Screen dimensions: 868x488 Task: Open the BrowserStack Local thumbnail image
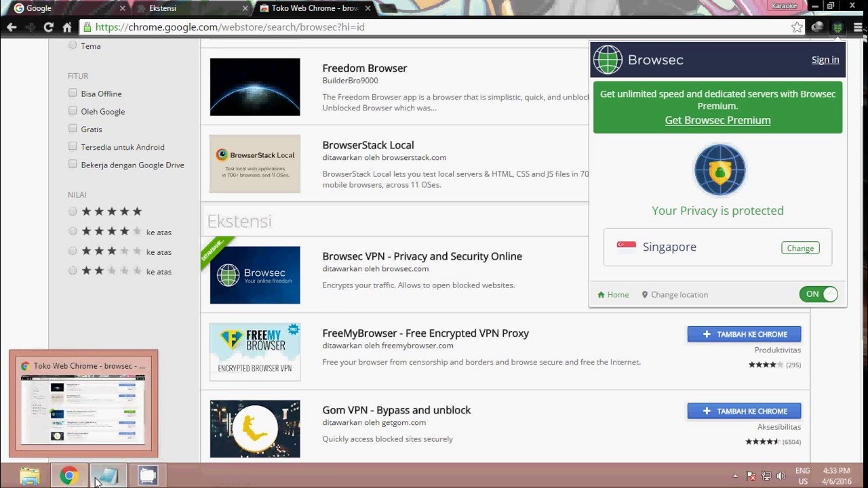pyautogui.click(x=255, y=163)
